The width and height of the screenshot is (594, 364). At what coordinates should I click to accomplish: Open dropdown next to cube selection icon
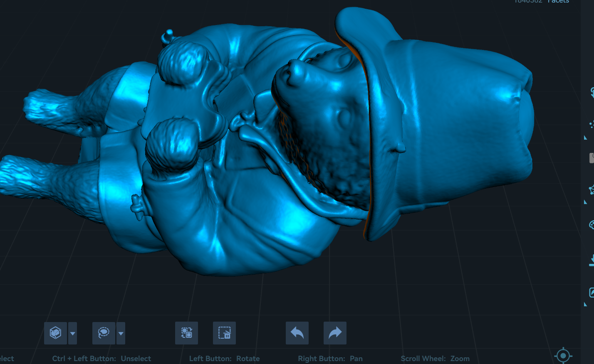click(73, 333)
